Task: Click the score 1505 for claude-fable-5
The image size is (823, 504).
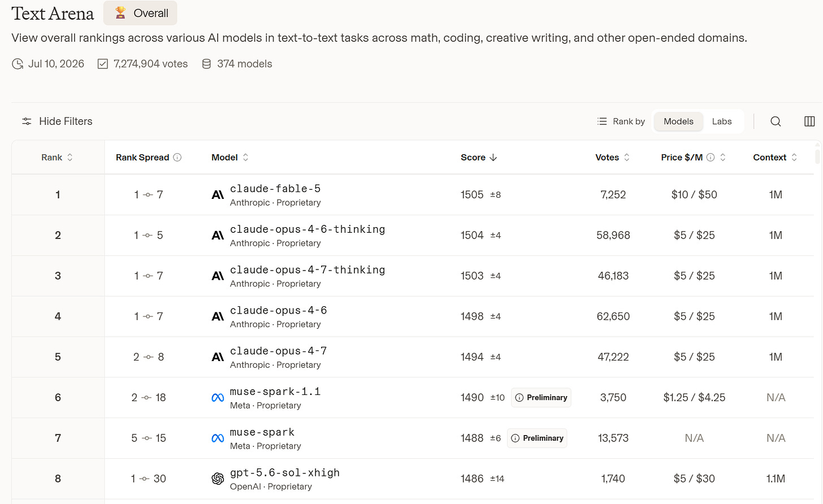Action: click(x=472, y=195)
